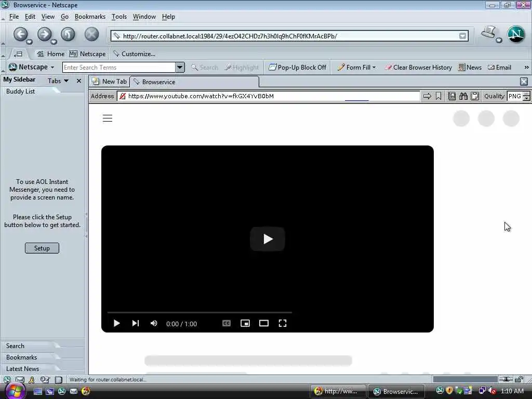Viewport: 532px width, 399px height.
Task: Open the YouTube hamburger menu
Action: pos(108,118)
